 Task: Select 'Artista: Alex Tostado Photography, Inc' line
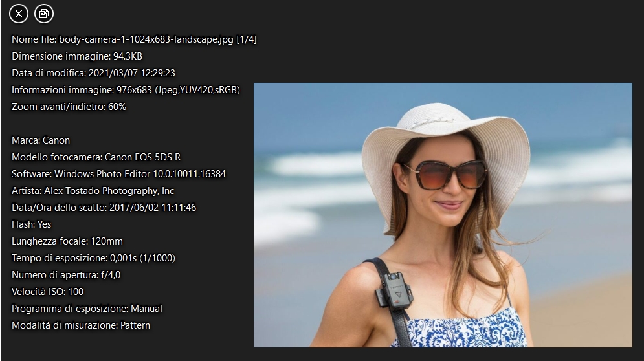click(93, 191)
